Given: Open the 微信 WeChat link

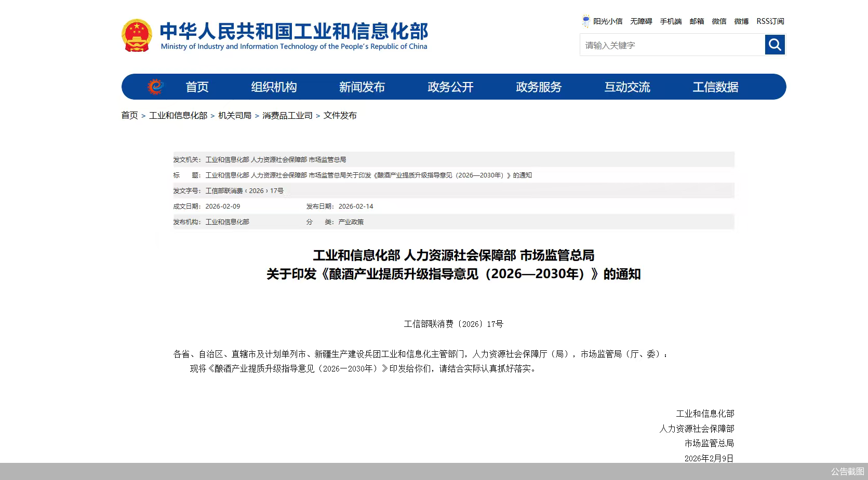Looking at the screenshot, I should coord(719,21).
